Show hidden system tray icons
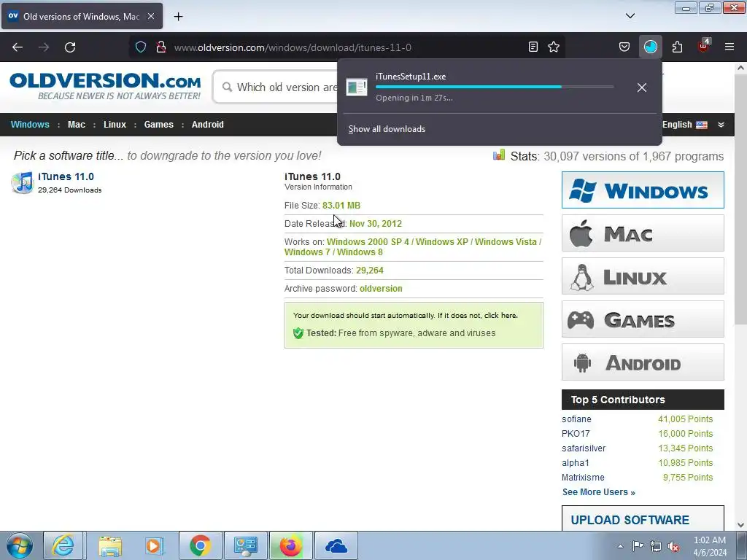 point(620,546)
